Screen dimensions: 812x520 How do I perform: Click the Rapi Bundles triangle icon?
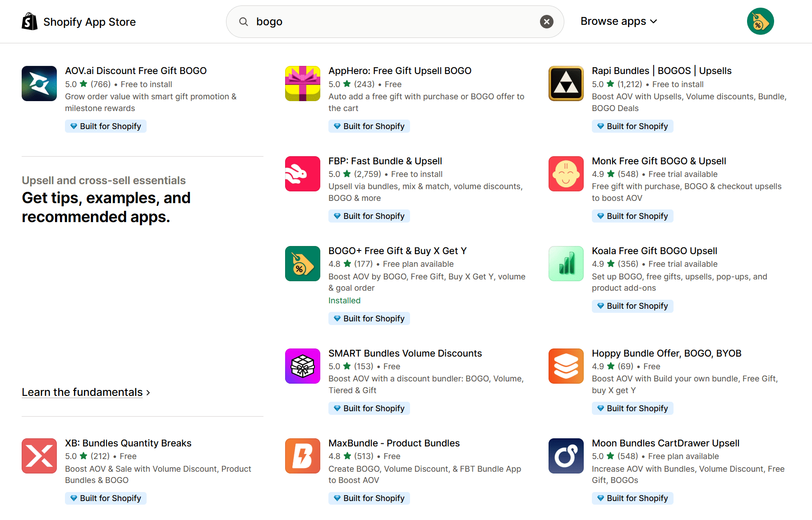[566, 84]
